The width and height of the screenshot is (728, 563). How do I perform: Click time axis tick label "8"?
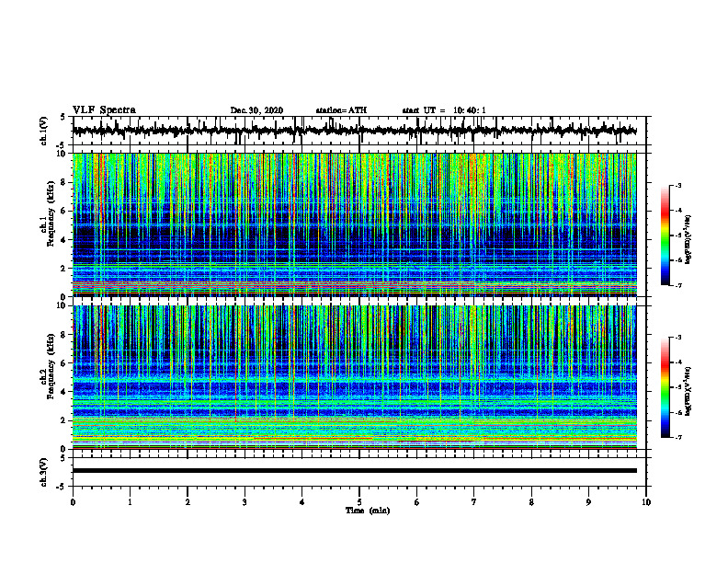point(531,502)
